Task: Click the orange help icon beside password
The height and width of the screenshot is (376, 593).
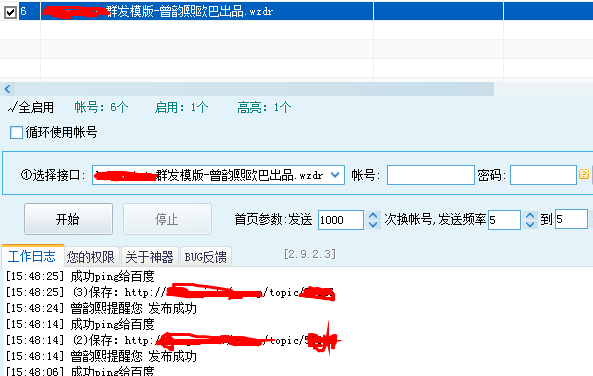Action: point(584,174)
